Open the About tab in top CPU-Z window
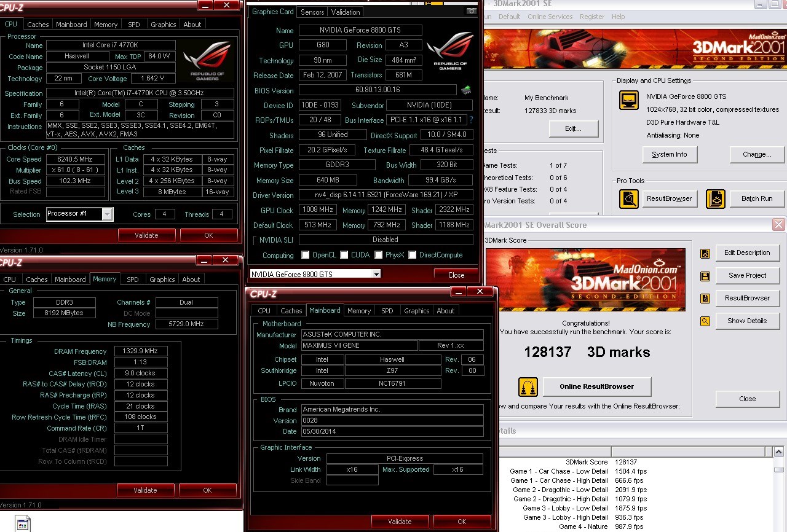The height and width of the screenshot is (532, 787). click(192, 25)
